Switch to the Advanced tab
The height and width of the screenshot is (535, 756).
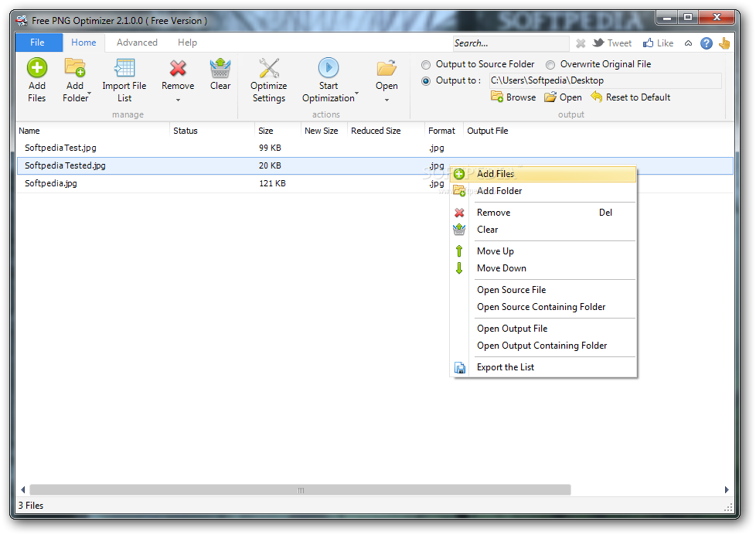click(137, 43)
